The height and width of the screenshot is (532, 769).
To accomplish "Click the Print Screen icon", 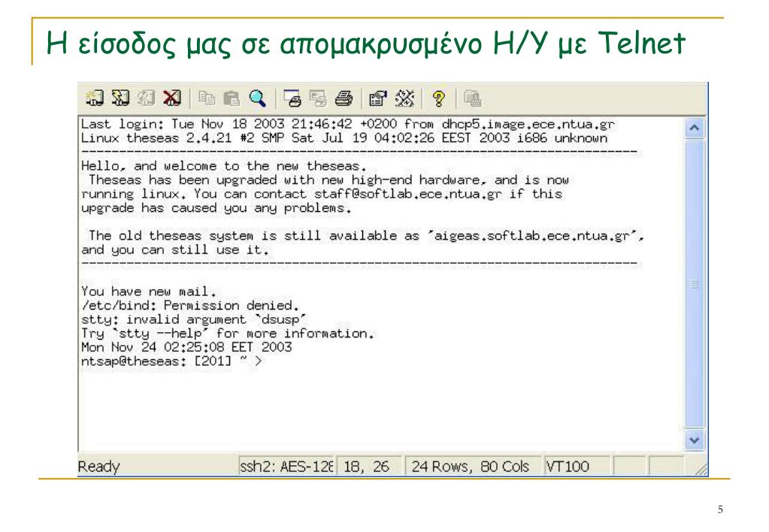I will click(292, 98).
